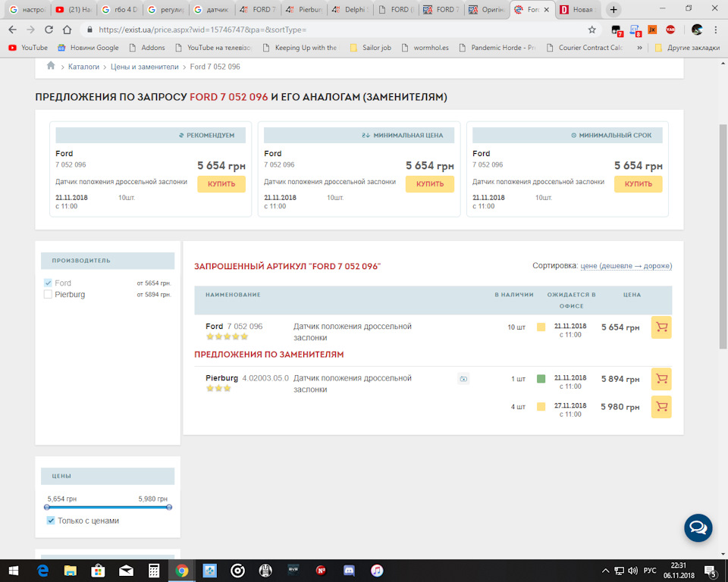Open the browser home page
This screenshot has height=582, width=728.
click(67, 30)
